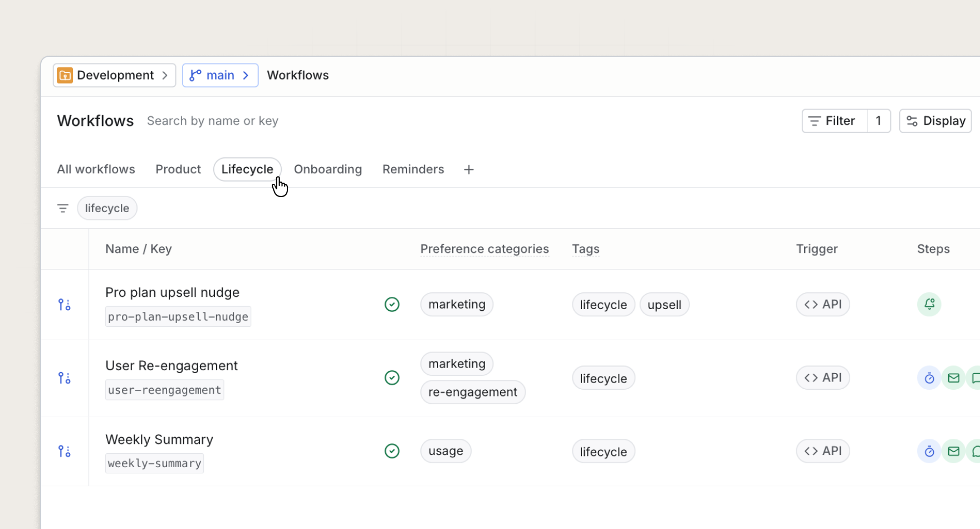Click workflow icon for Weekly Summary
The image size is (980, 529).
click(65, 451)
